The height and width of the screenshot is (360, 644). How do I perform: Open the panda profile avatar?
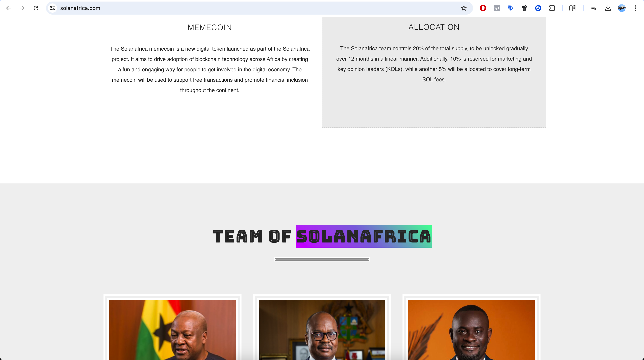coord(622,8)
